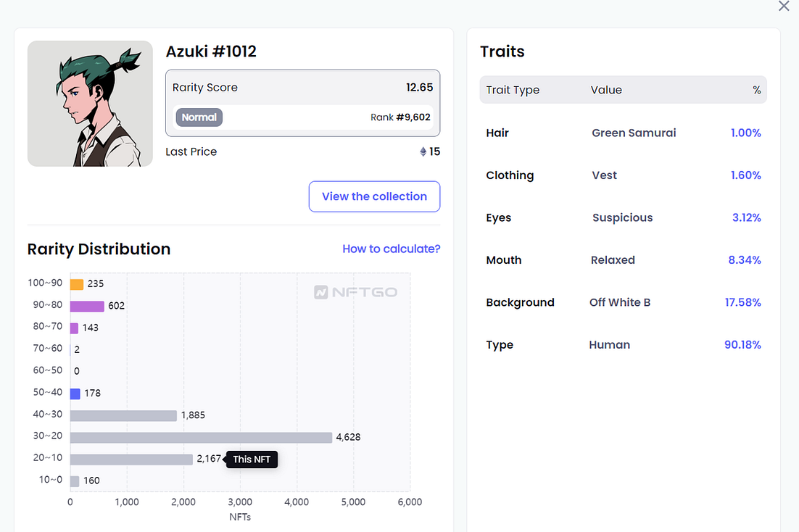The height and width of the screenshot is (532, 799).
Task: Click the Rarity Distribution heading
Action: 99,249
